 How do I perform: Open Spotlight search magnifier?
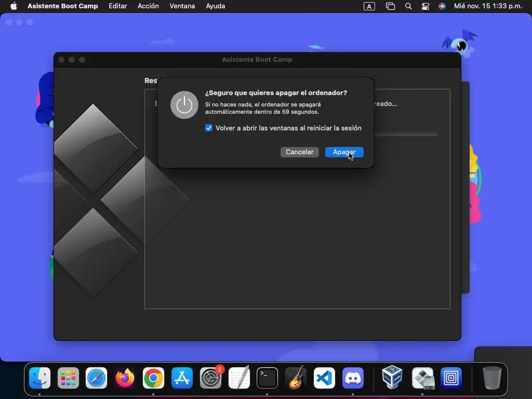coord(408,6)
